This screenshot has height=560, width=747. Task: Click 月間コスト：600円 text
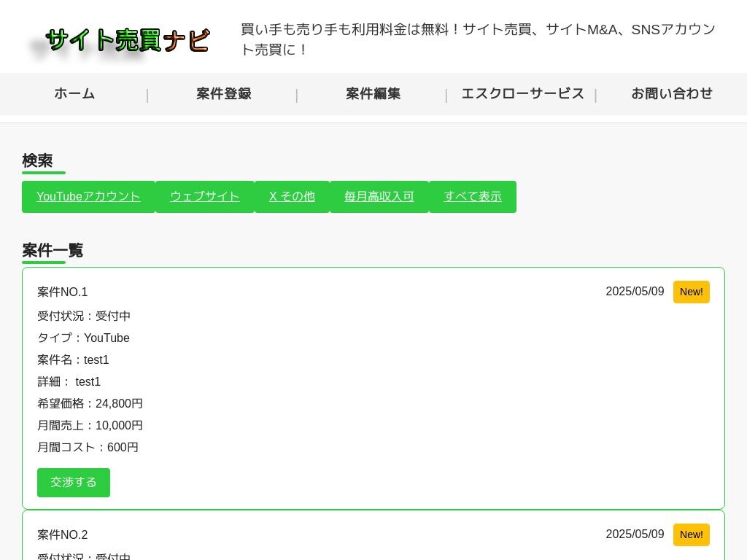pyautogui.click(x=88, y=448)
